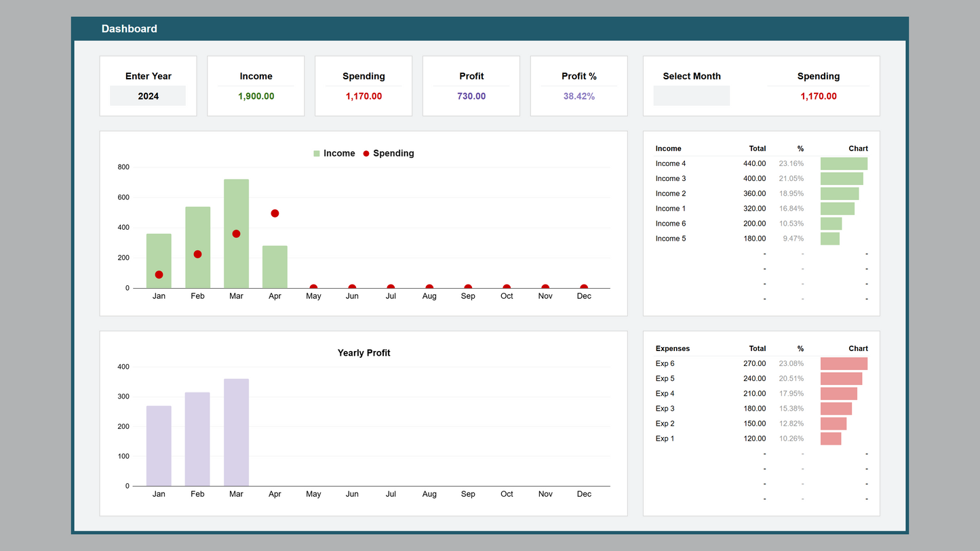Click the Dashboard title header
Screen dimensions: 980x551
click(x=130, y=28)
